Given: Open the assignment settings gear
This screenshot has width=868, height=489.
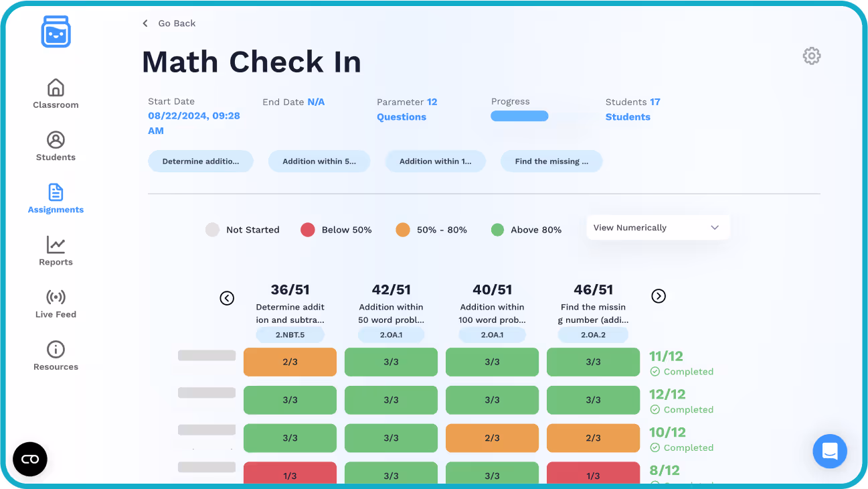Looking at the screenshot, I should (x=811, y=56).
